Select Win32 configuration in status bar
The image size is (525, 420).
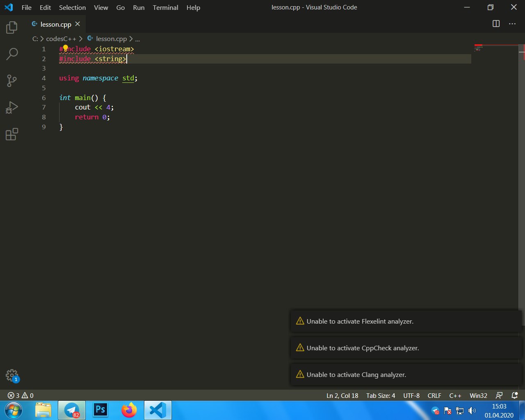478,395
